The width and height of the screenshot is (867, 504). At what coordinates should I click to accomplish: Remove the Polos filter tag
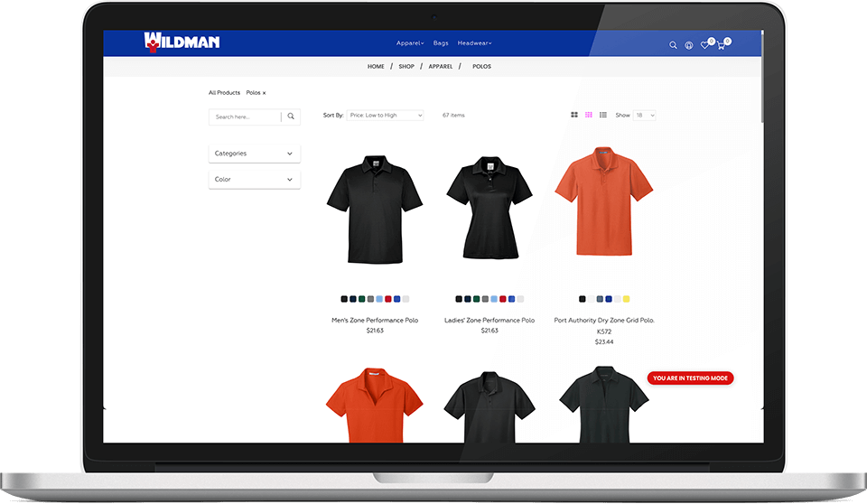(264, 93)
